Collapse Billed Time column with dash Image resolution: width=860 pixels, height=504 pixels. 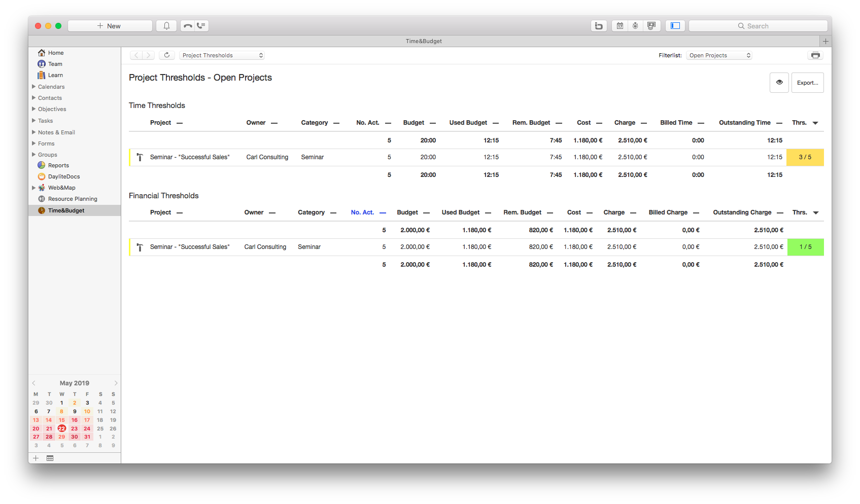click(701, 123)
